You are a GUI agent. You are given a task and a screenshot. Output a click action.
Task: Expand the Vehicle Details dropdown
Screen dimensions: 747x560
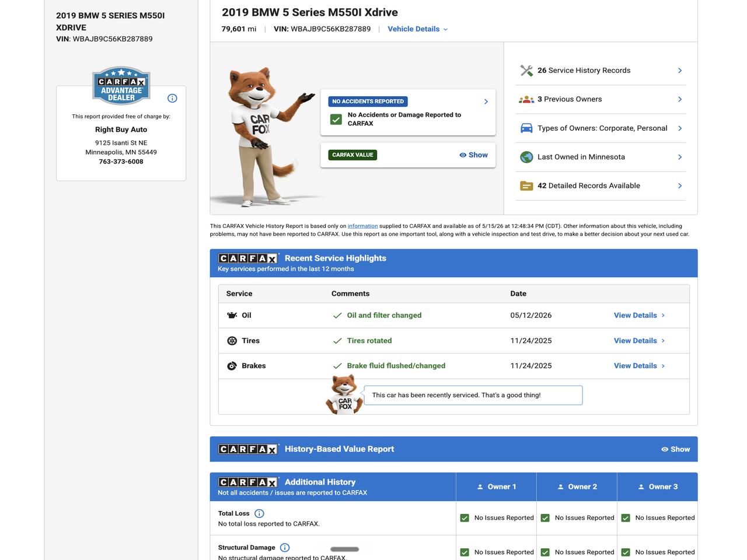(418, 29)
